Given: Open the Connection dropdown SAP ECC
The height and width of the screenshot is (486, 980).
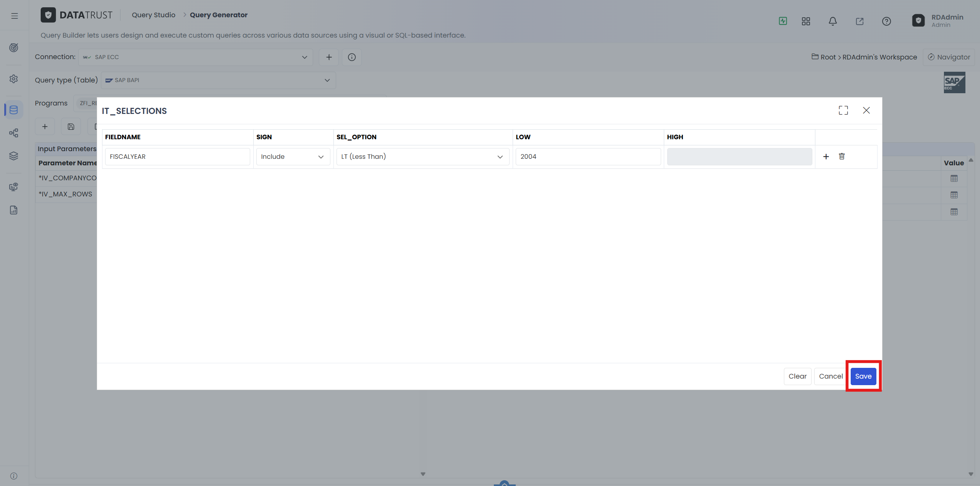Looking at the screenshot, I should tap(196, 57).
